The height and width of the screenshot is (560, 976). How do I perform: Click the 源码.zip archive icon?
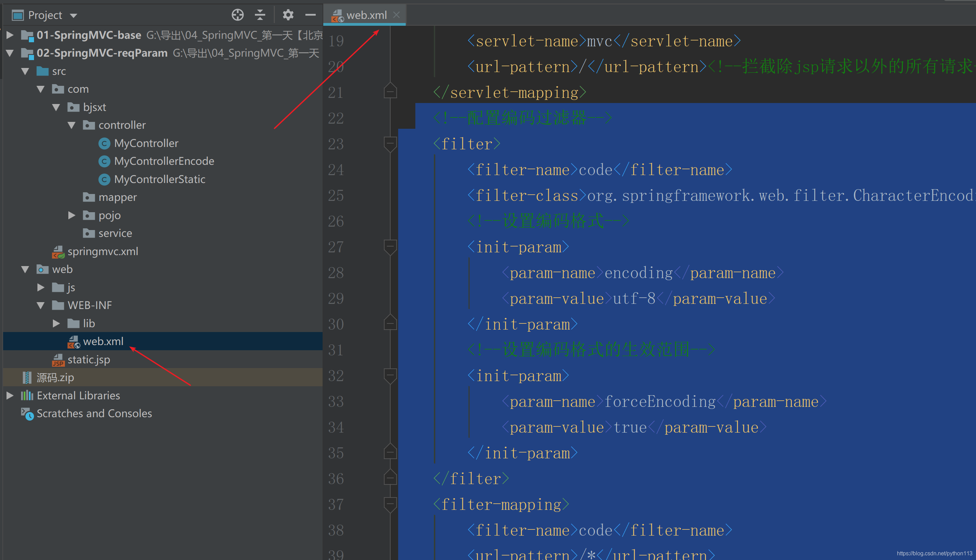[27, 378]
